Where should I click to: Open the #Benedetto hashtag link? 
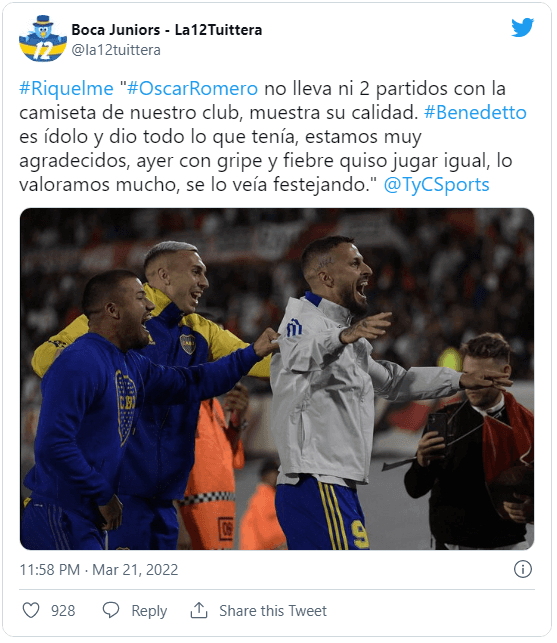coord(475,112)
